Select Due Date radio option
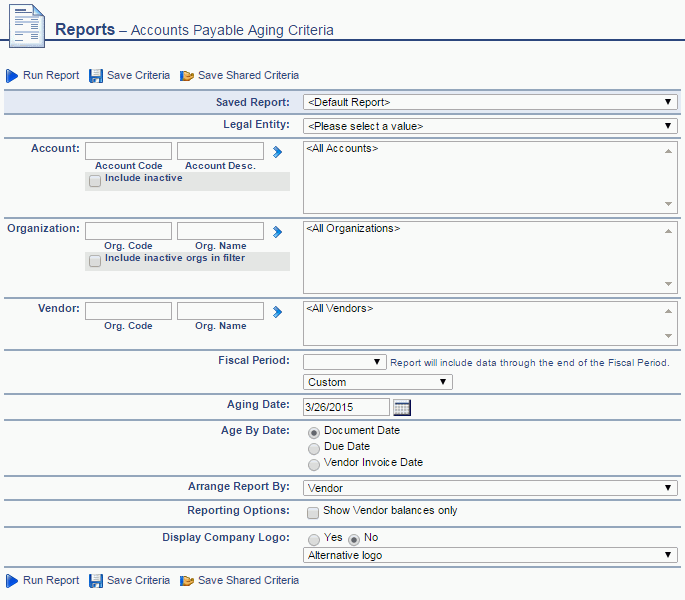Image resolution: width=685 pixels, height=600 pixels. click(x=314, y=448)
